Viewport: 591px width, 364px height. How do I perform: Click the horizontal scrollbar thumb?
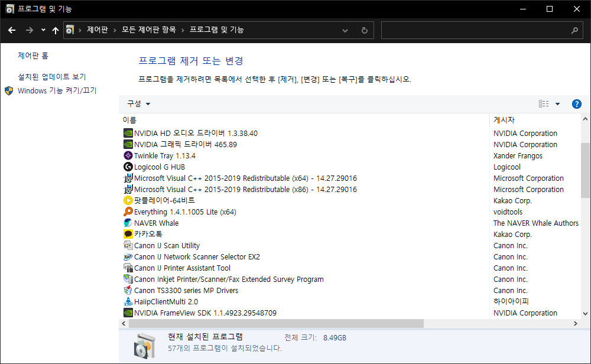click(x=276, y=323)
